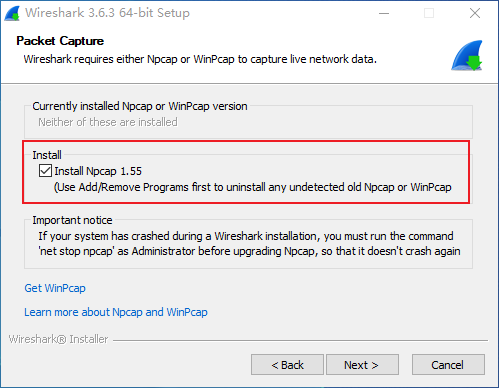The height and width of the screenshot is (388, 499).
Task: Click the greyed-out maximize window button
Action: coord(429,13)
